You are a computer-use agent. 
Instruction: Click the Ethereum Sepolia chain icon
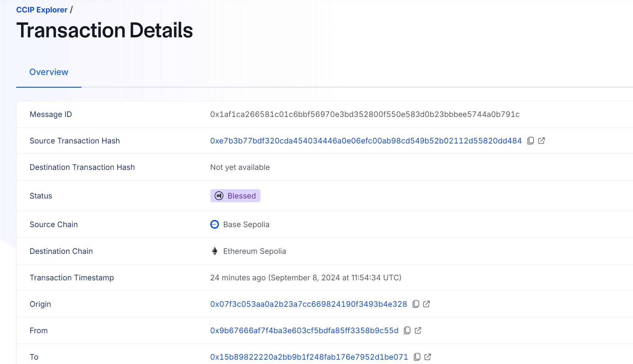215,251
